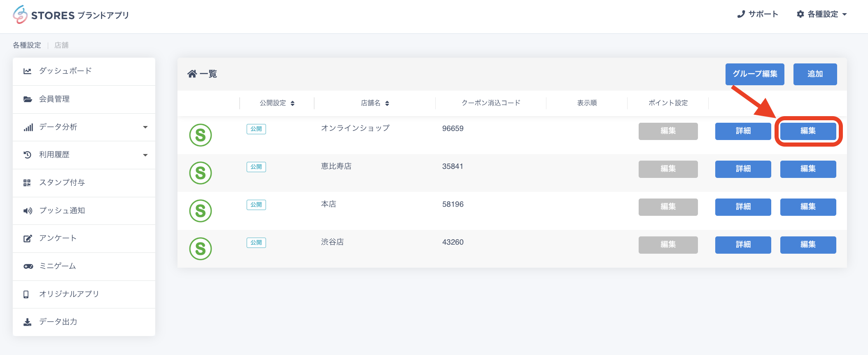Expand the 利用履歴 submenu arrow
The width and height of the screenshot is (868, 355).
point(145,155)
